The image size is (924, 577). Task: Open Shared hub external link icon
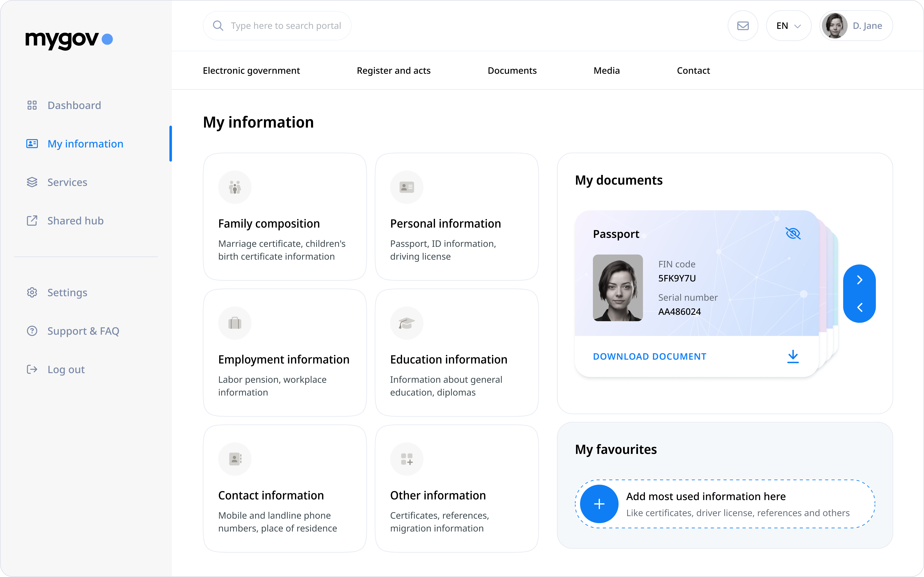click(32, 221)
